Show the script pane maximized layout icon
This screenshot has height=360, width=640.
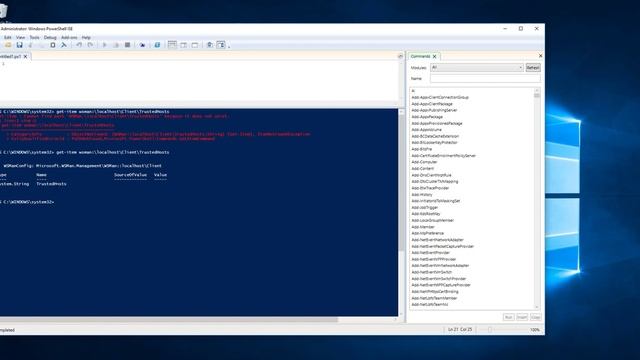(x=195, y=45)
